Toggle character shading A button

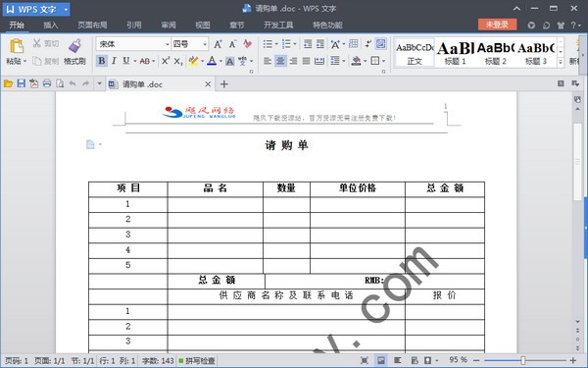pyautogui.click(x=230, y=61)
